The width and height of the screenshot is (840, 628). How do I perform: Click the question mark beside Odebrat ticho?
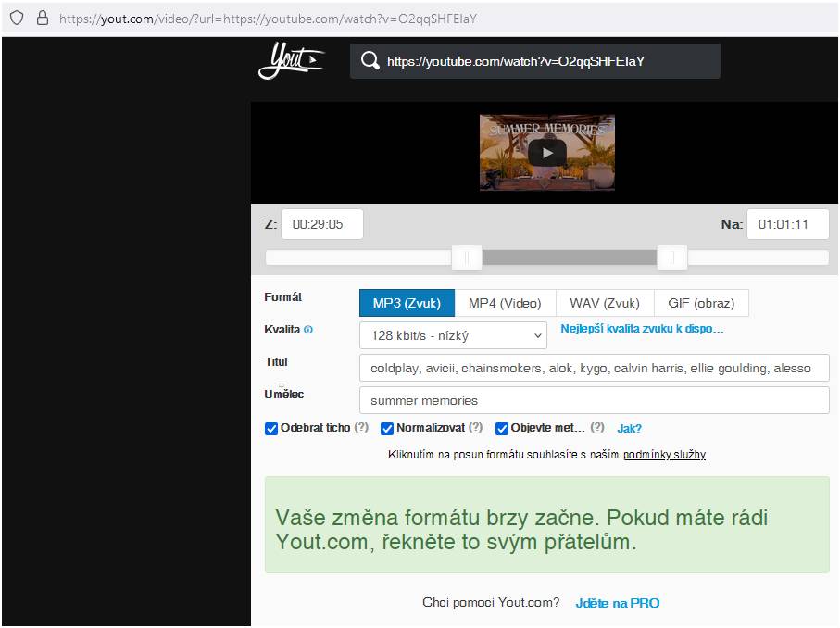tap(361, 428)
